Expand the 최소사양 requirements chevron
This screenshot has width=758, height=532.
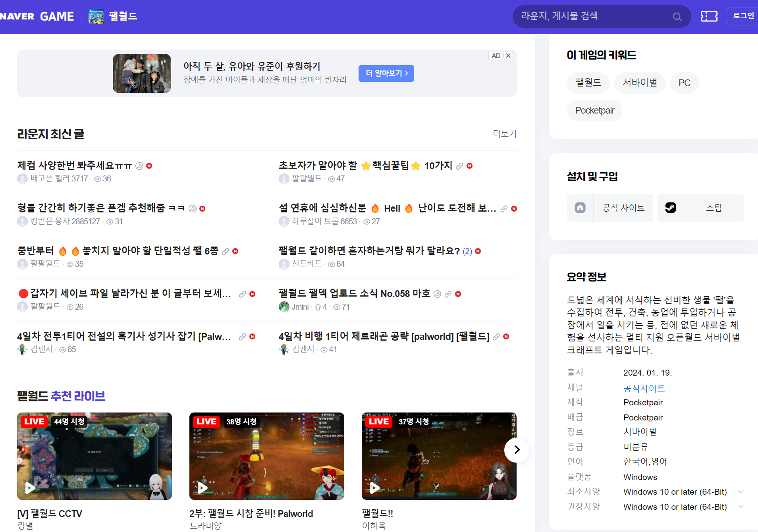tap(741, 492)
